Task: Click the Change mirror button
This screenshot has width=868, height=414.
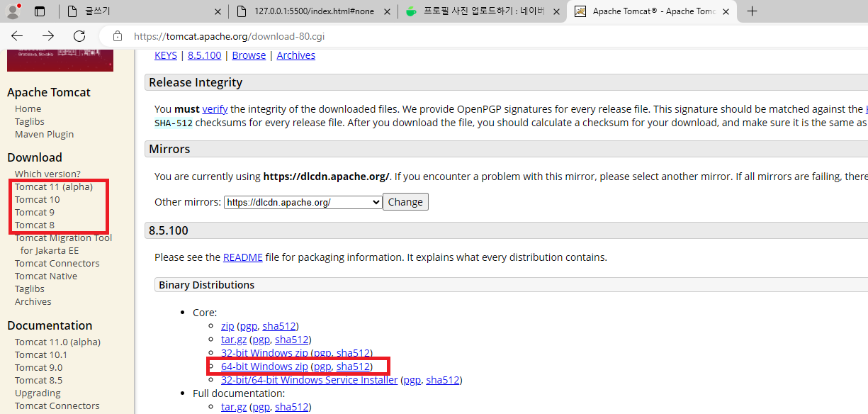Action: coord(405,202)
